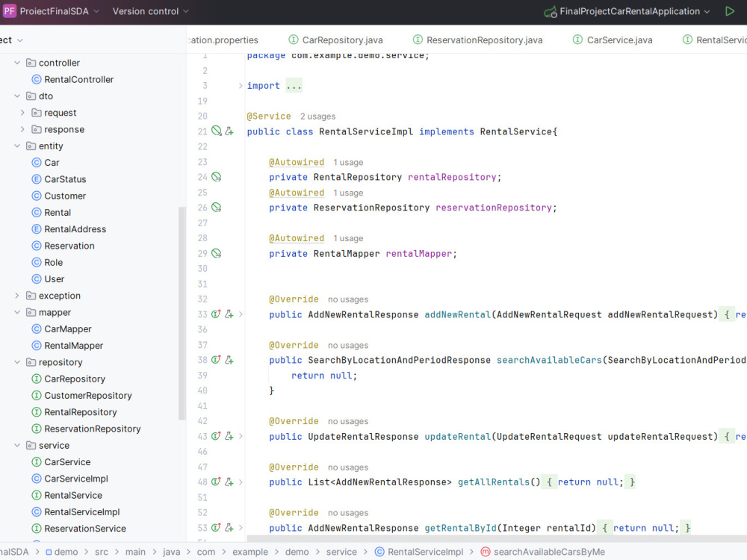Click the '2 usages' hint above the class
Viewport: 747px width, 560px height.
pos(317,116)
